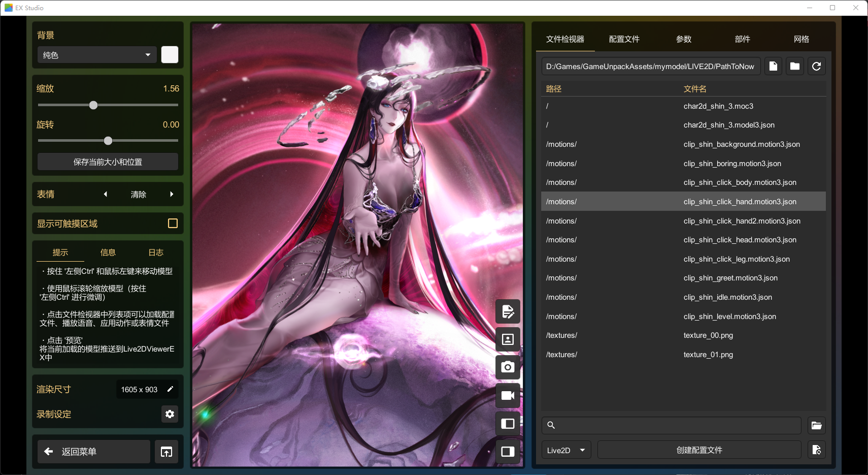Click the new file icon beside path field
The image size is (868, 475).
[x=773, y=66]
